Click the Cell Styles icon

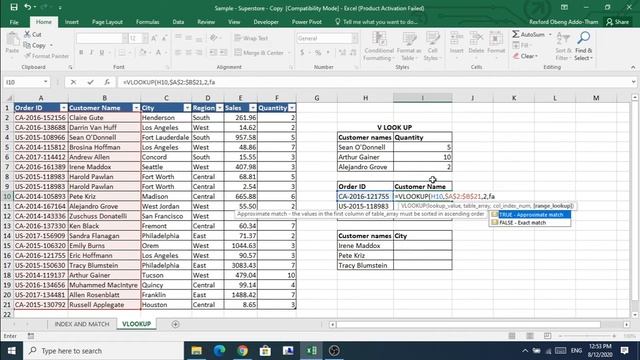432,39
